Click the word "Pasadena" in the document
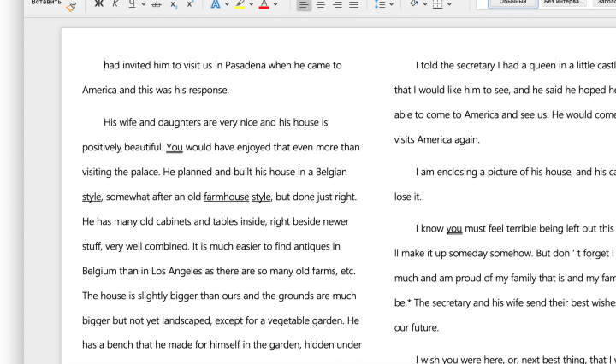Screen dimensions: 616x364 246,65
